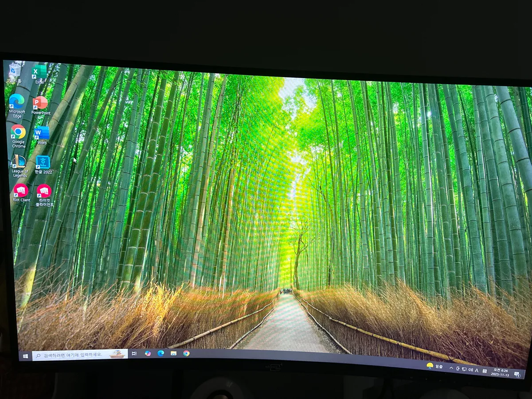Open Microsoft Edge from the taskbar

160,353
